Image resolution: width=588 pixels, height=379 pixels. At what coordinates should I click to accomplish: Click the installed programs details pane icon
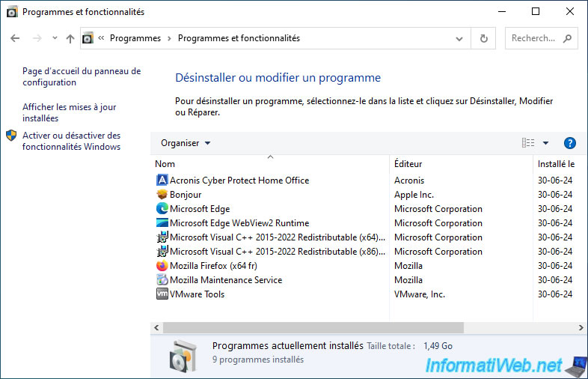pos(183,356)
